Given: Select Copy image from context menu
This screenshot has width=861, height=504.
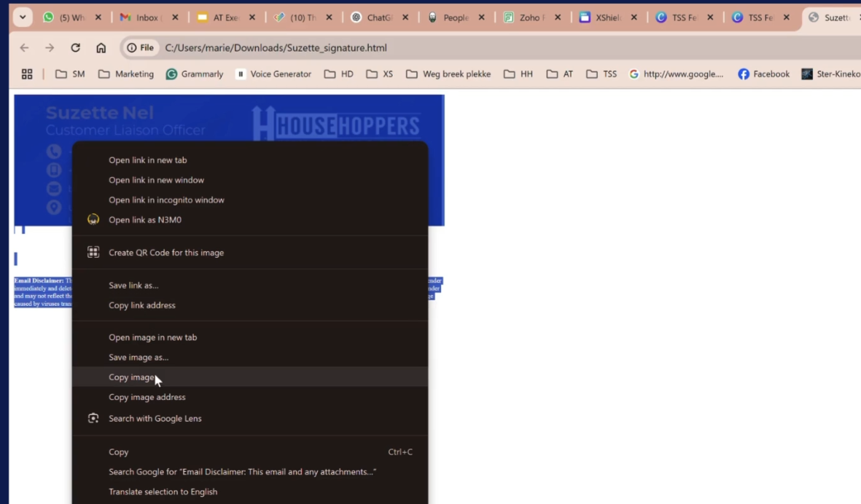Looking at the screenshot, I should [x=132, y=377].
